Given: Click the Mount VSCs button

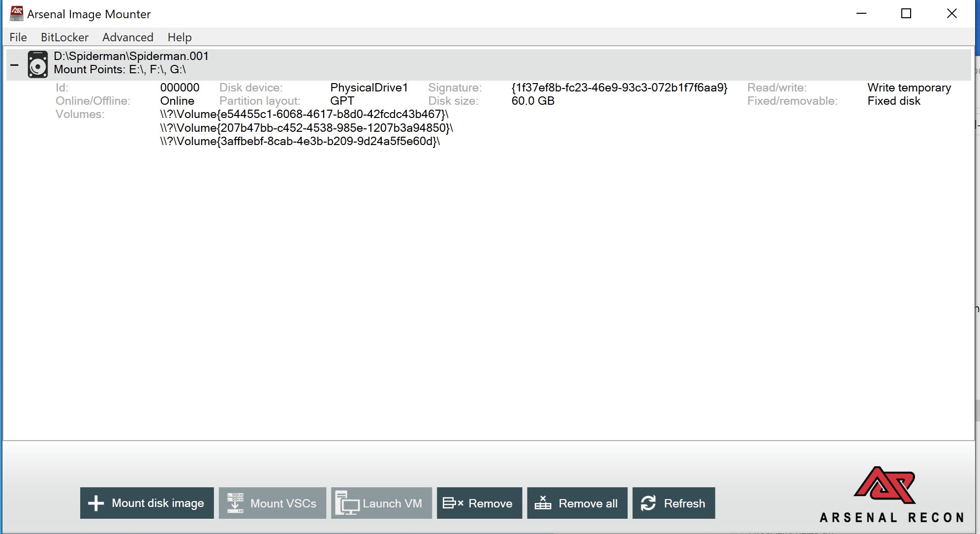Looking at the screenshot, I should pyautogui.click(x=273, y=503).
